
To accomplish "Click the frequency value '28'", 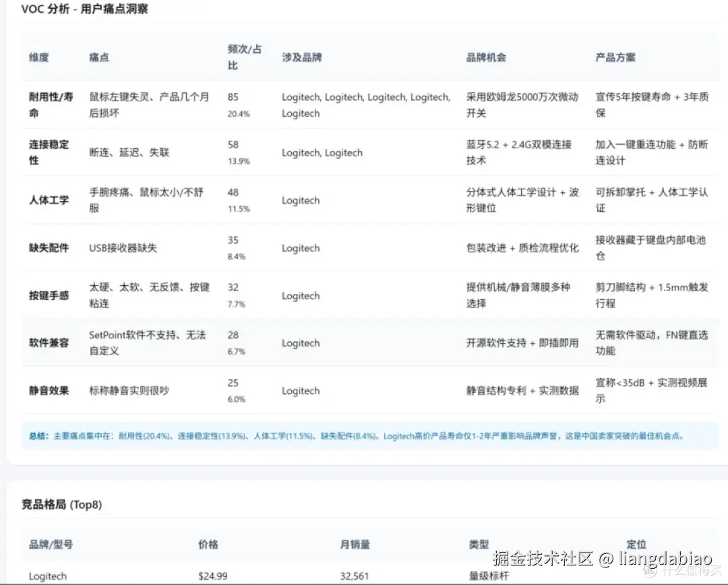I will tap(233, 335).
